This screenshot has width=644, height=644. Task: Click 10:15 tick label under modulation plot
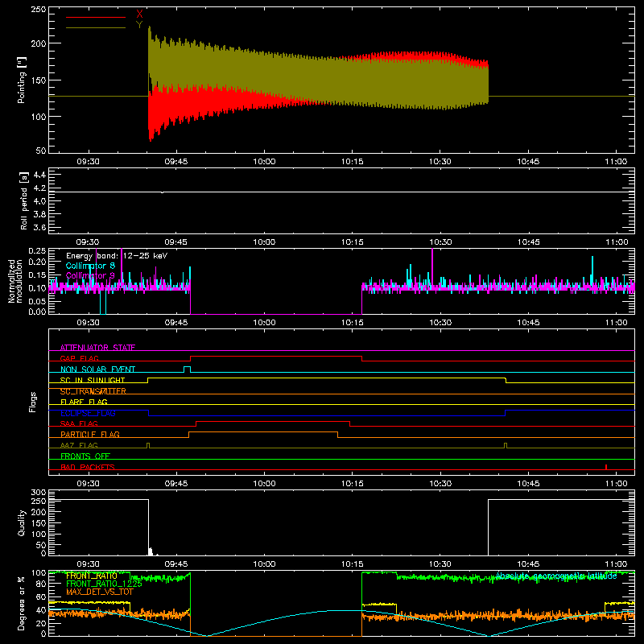(x=353, y=323)
